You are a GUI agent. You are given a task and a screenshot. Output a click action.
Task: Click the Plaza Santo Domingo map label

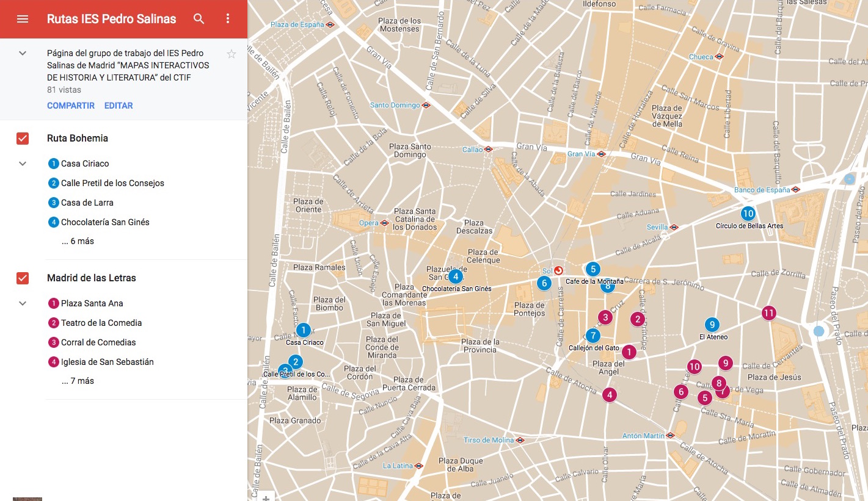tap(410, 151)
